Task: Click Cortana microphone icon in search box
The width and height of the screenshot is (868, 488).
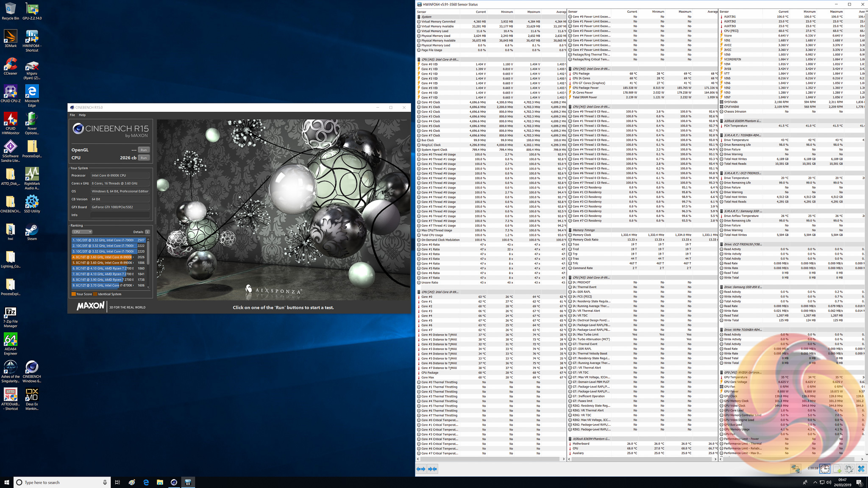Action: 105,482
